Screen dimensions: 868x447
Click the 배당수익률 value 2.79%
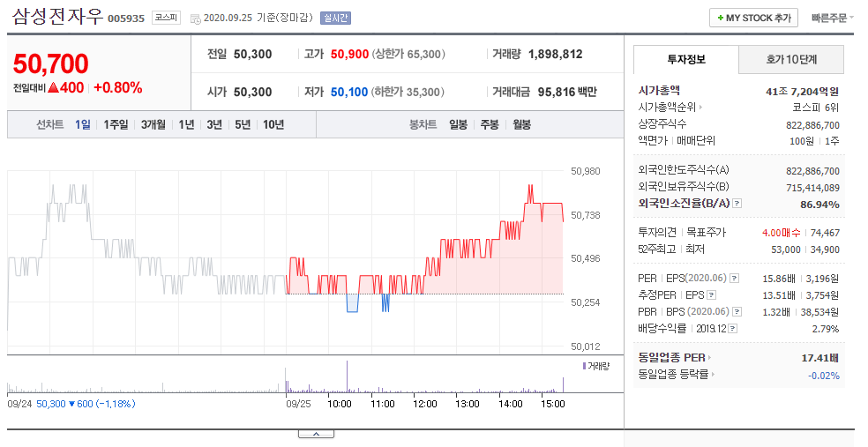826,329
